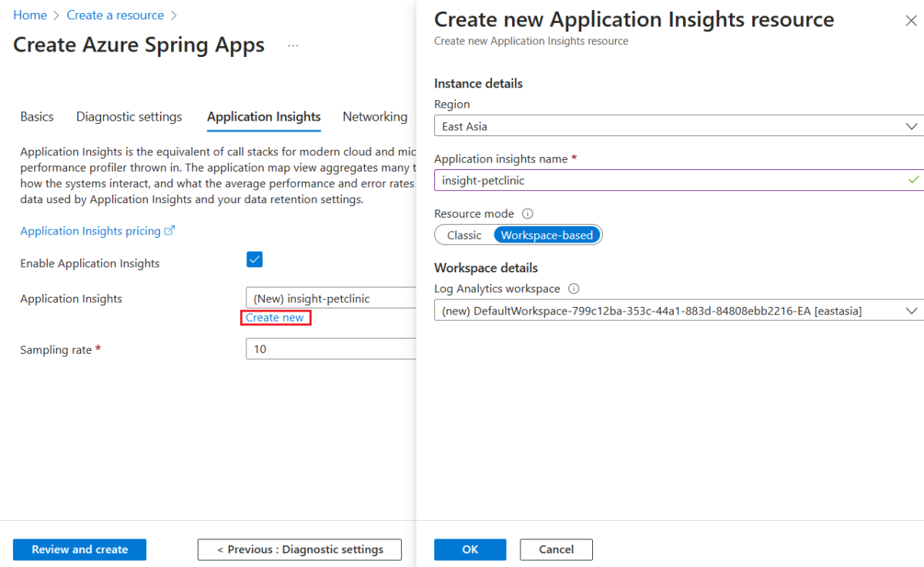This screenshot has width=924, height=567.
Task: Expand the Region dropdown
Action: pos(678,126)
